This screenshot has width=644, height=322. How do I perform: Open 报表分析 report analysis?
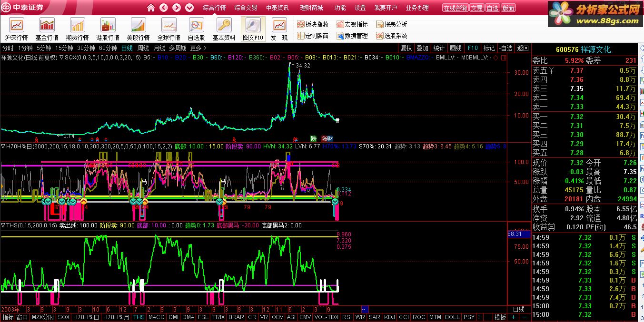pyautogui.click(x=392, y=24)
